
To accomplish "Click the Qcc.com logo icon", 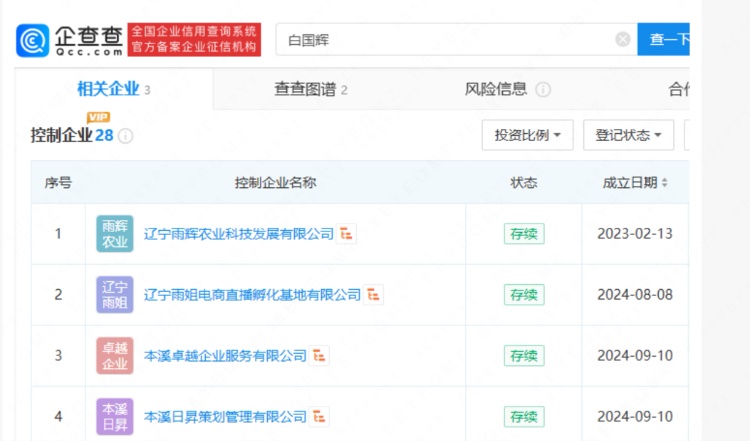I will (34, 40).
